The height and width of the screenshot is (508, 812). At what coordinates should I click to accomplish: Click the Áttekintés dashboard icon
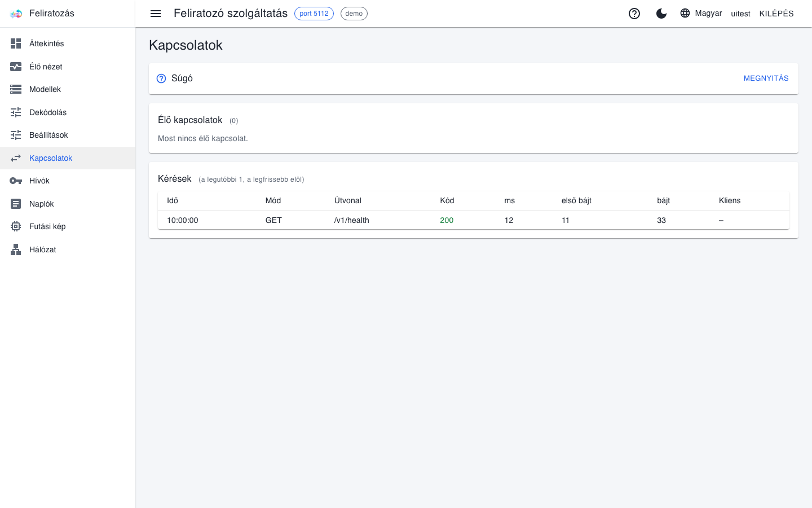pos(16,43)
